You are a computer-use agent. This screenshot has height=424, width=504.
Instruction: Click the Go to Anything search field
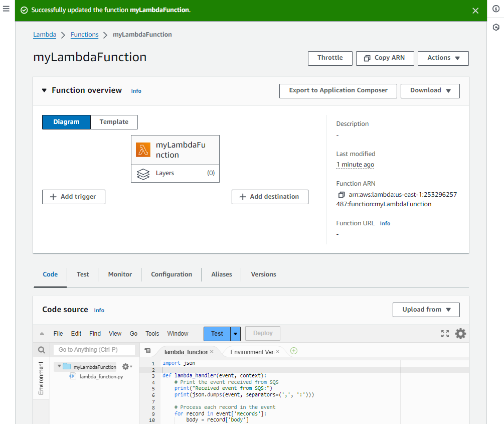[94, 350]
